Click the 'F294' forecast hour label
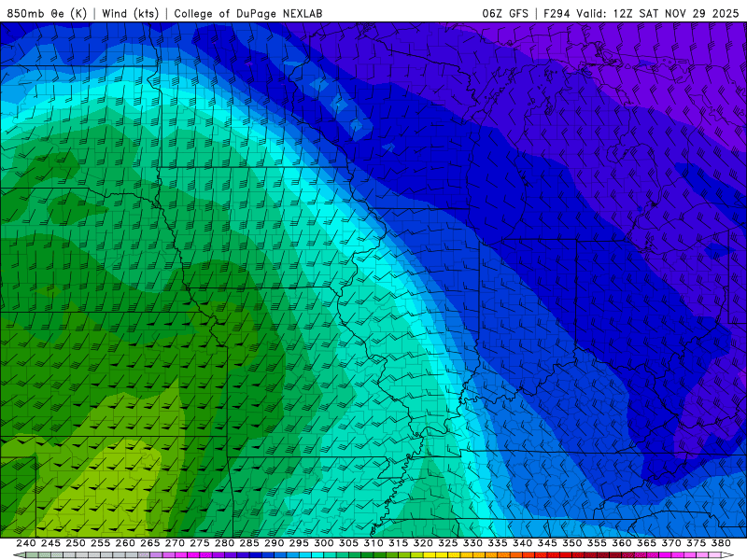747x560 pixels. pyautogui.click(x=557, y=13)
